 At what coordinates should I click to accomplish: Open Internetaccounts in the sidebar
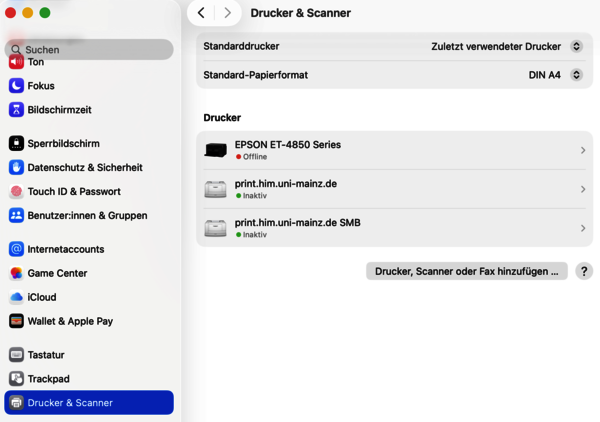tap(65, 249)
